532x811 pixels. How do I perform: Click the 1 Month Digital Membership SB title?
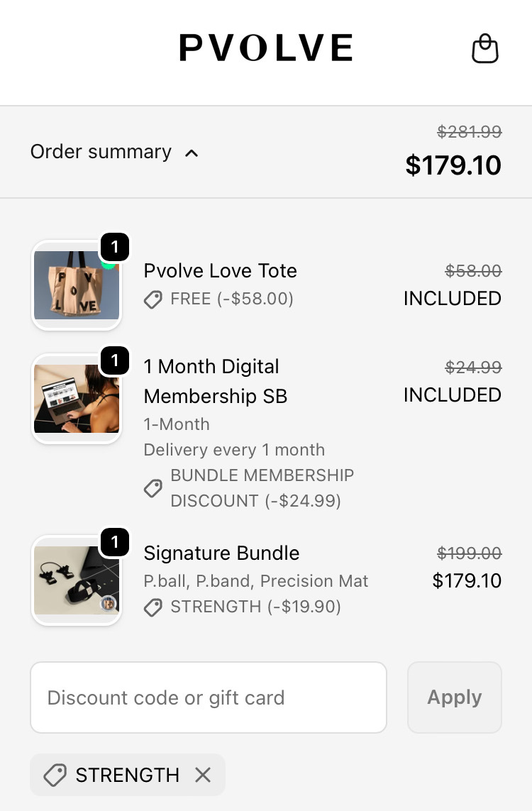pos(216,381)
